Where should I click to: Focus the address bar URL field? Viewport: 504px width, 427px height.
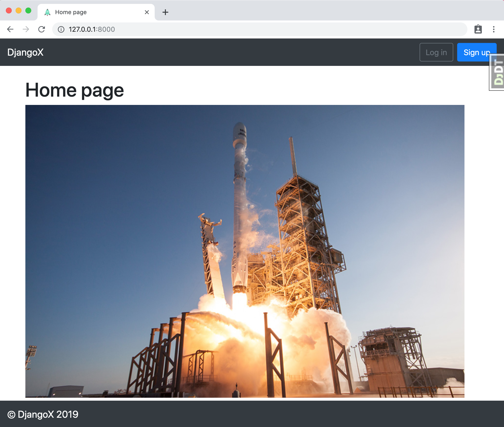pyautogui.click(x=244, y=29)
